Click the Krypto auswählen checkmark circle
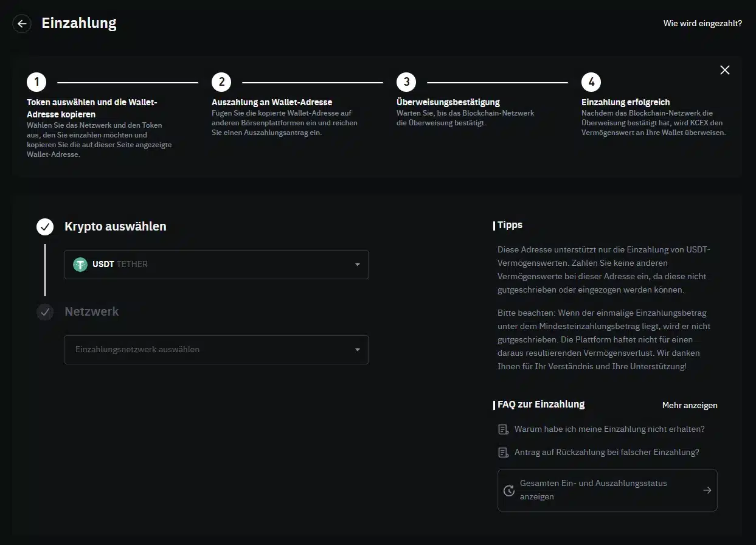The image size is (756, 545). (45, 227)
